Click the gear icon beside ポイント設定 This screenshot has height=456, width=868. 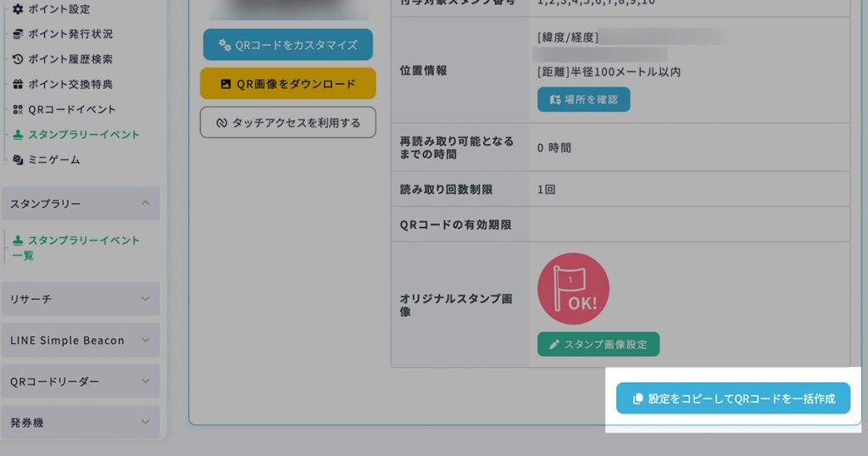pyautogui.click(x=18, y=9)
